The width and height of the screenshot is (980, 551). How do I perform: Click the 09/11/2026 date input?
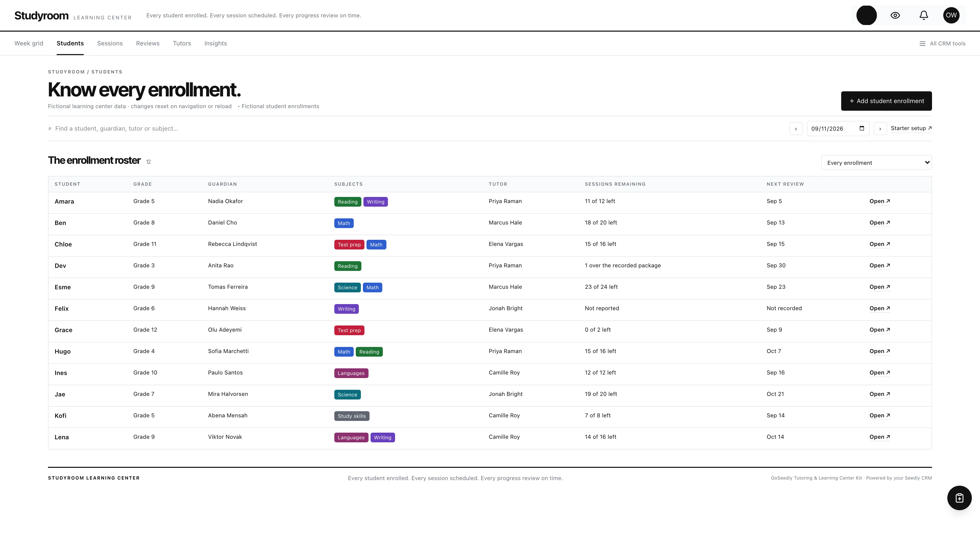click(838, 129)
